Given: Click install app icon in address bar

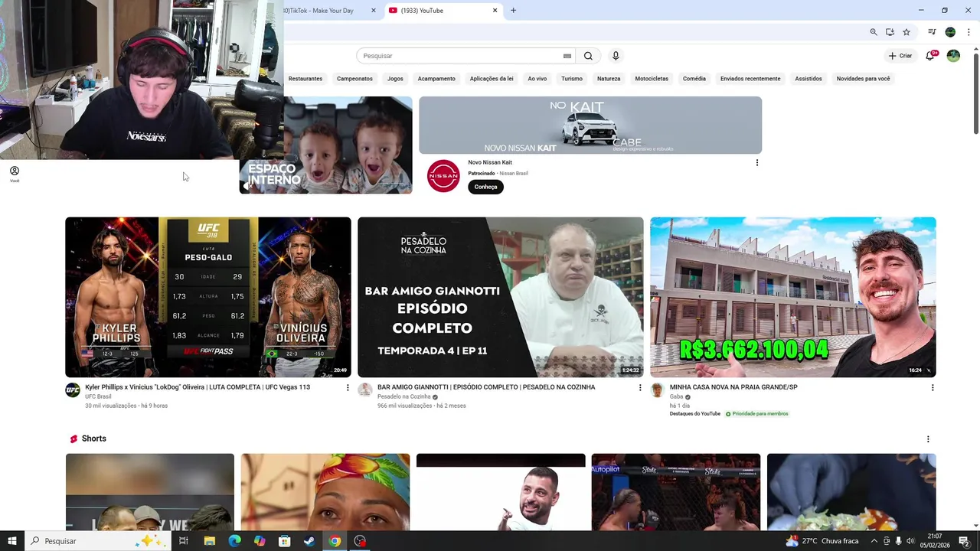Looking at the screenshot, I should click(890, 32).
